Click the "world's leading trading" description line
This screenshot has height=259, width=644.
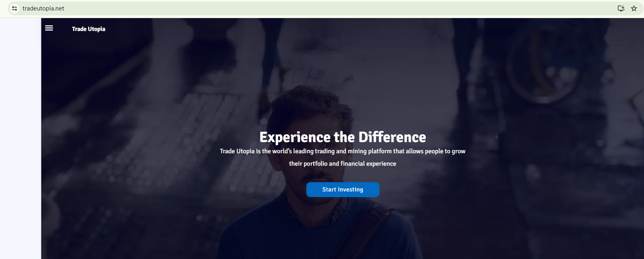[343, 151]
